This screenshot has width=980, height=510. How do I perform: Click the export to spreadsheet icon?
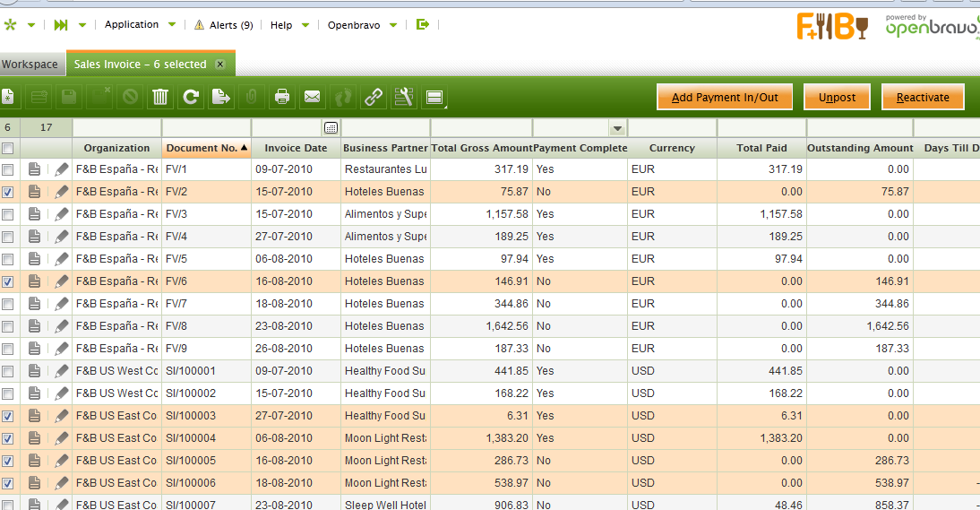coord(220,97)
